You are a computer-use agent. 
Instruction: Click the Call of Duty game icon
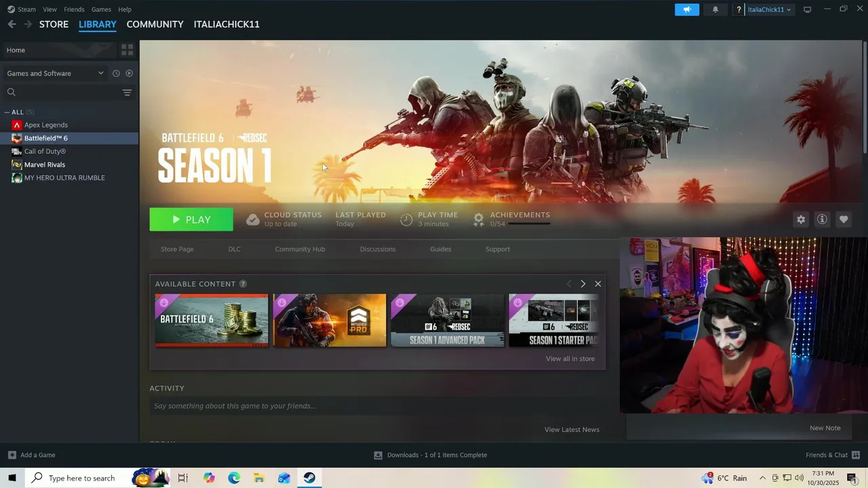click(17, 152)
